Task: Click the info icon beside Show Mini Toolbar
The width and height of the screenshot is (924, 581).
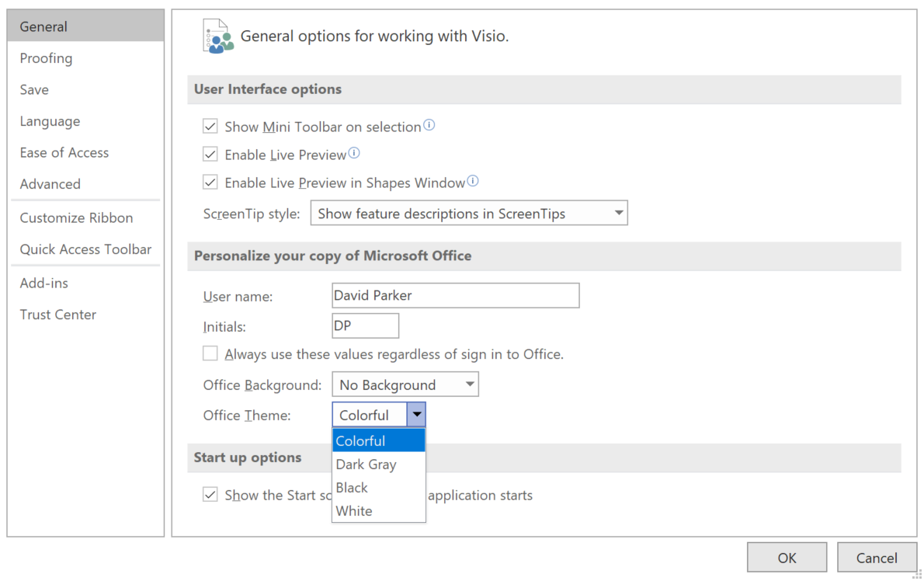Action: pyautogui.click(x=429, y=124)
